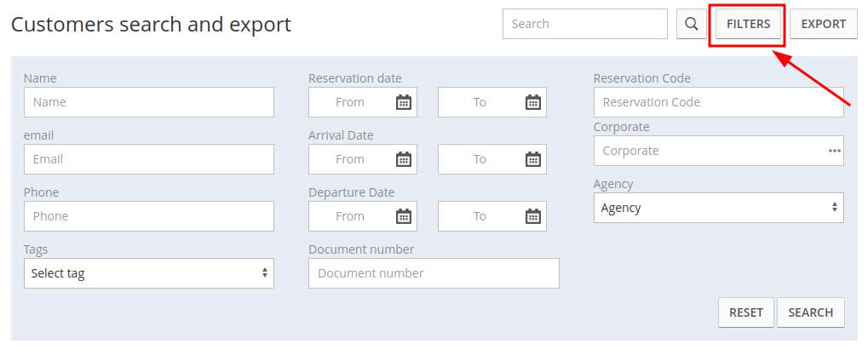
Task: Open Departure Date From calendar icon
Action: click(x=404, y=216)
